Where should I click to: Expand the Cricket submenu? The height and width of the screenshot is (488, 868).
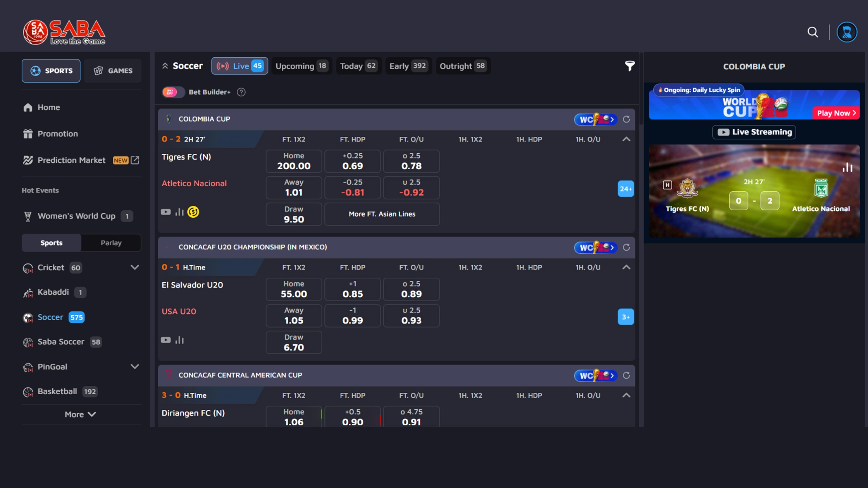pyautogui.click(x=134, y=268)
